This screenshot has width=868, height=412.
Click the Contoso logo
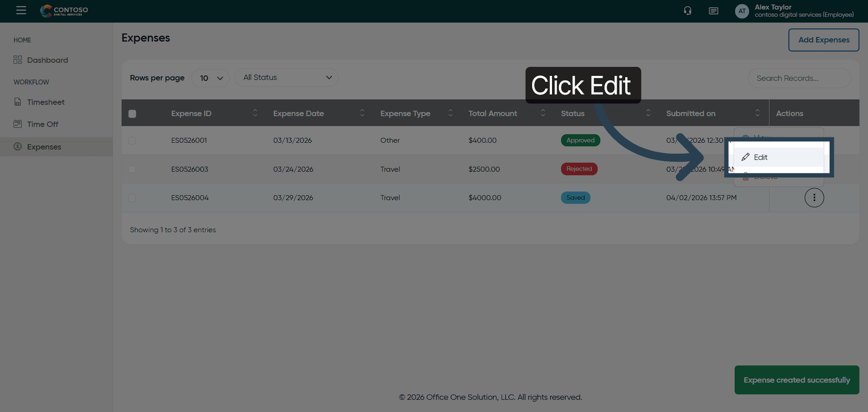click(64, 11)
